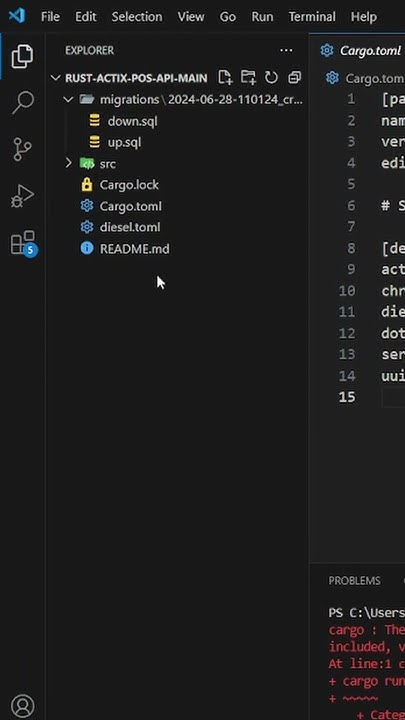The height and width of the screenshot is (720, 405).
Task: Open the Accounts menu icon
Action: (22, 705)
